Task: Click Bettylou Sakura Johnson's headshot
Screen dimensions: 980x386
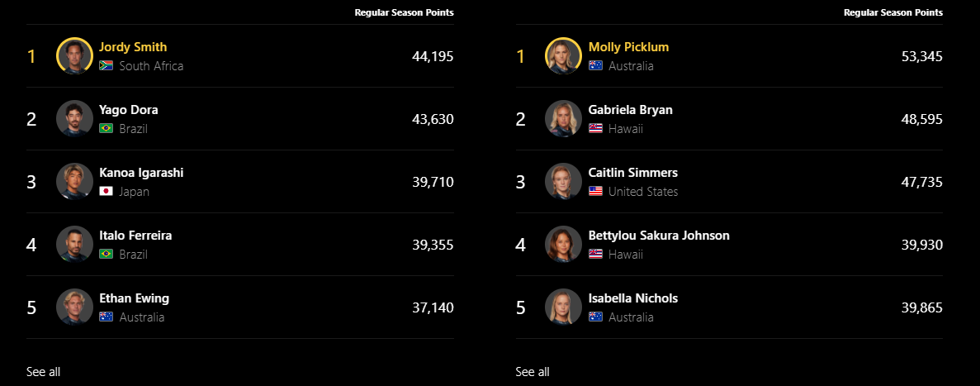Action: coord(564,244)
